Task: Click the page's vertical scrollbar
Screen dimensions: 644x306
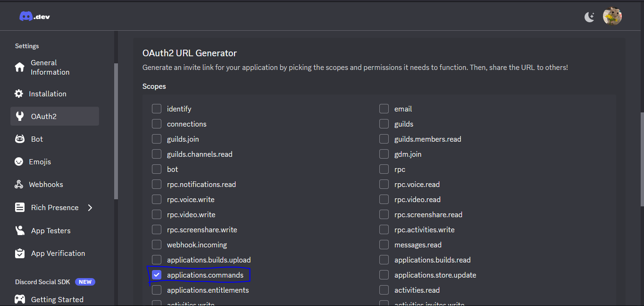Action: pyautogui.click(x=642, y=159)
